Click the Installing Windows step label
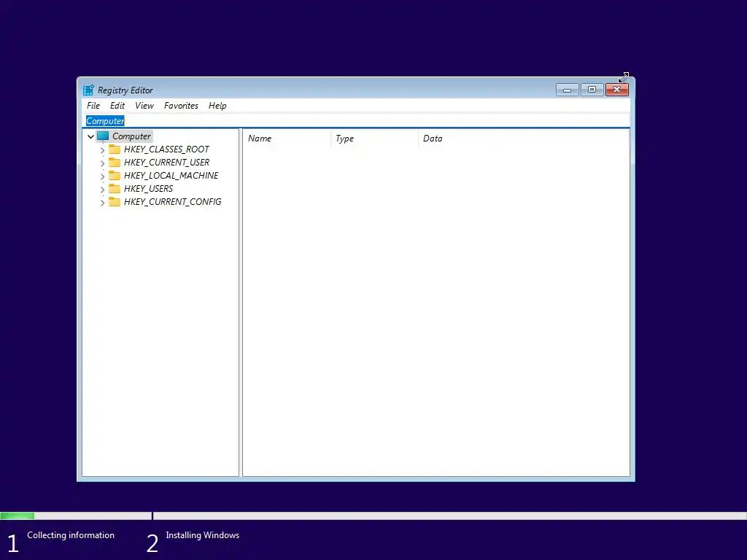The height and width of the screenshot is (560, 747). point(203,535)
